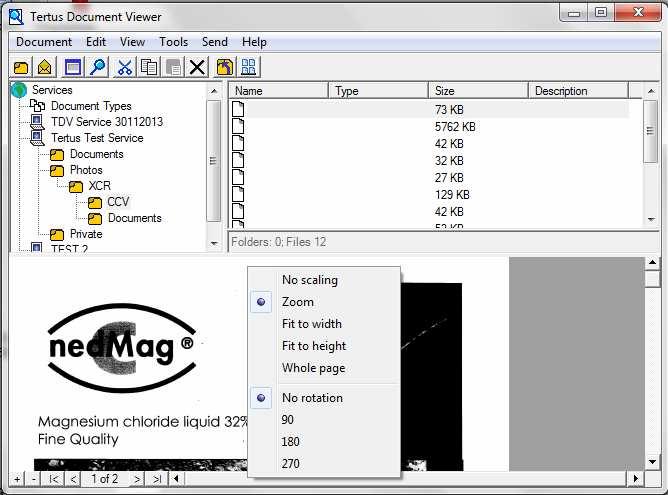Sort files by Size column header
The image size is (668, 495).
coord(478,91)
